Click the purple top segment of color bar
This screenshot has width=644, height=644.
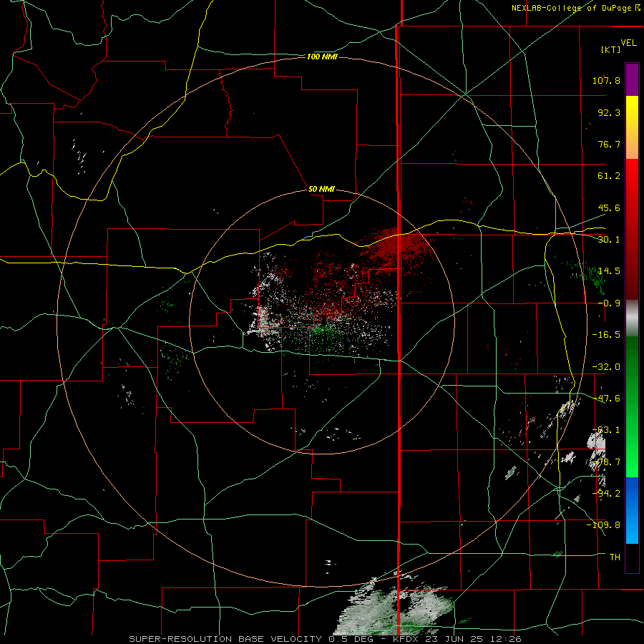click(632, 79)
